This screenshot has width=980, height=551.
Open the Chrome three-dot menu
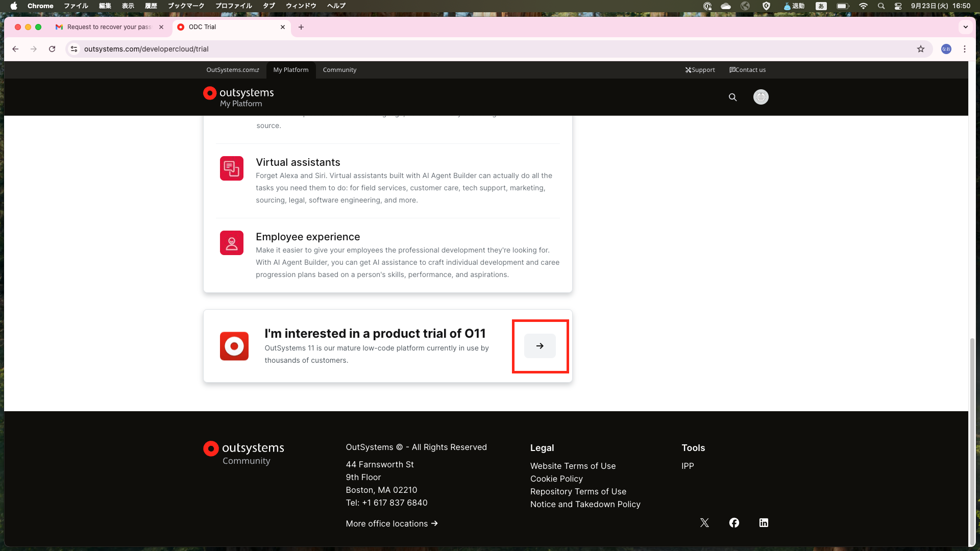[x=965, y=49]
